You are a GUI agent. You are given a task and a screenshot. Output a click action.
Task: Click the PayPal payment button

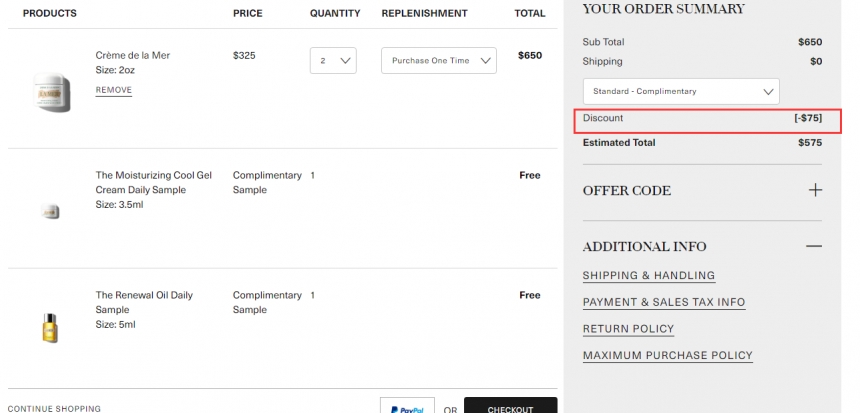coord(407,408)
